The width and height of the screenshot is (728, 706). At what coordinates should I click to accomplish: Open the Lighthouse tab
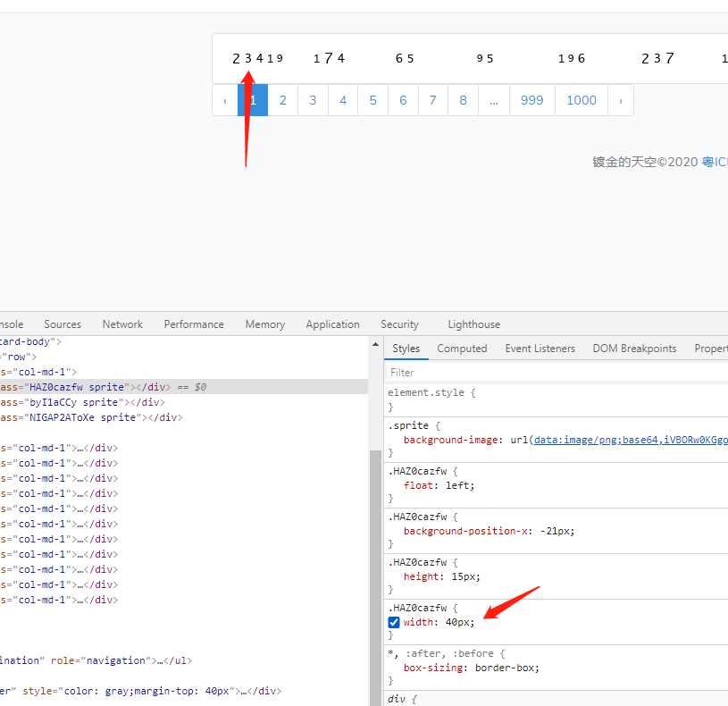coord(474,324)
